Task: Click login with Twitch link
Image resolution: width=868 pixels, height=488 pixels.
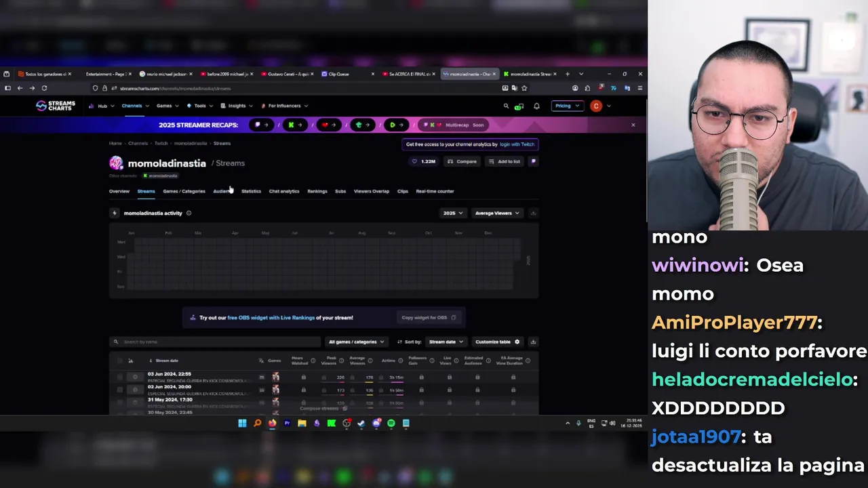Action: (517, 144)
